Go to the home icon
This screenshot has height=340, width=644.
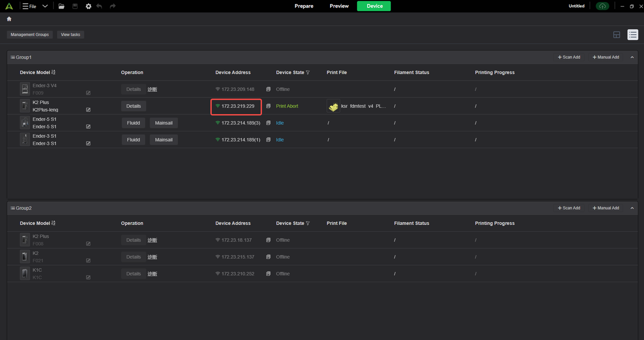9,19
